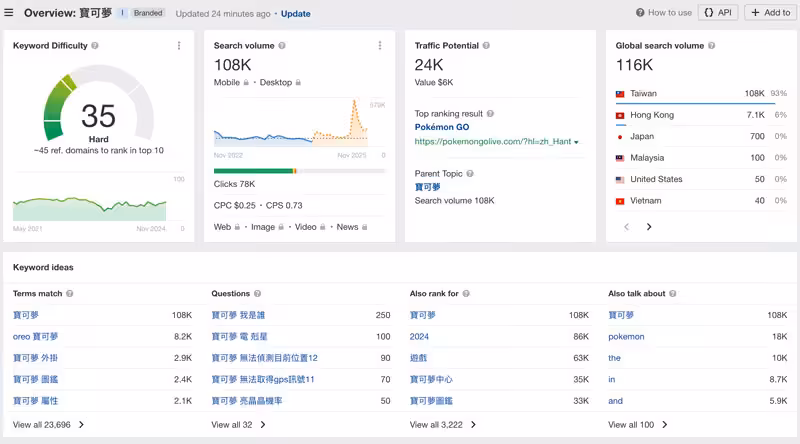Click the Also talk about help icon
This screenshot has width=800, height=444.
click(673, 293)
